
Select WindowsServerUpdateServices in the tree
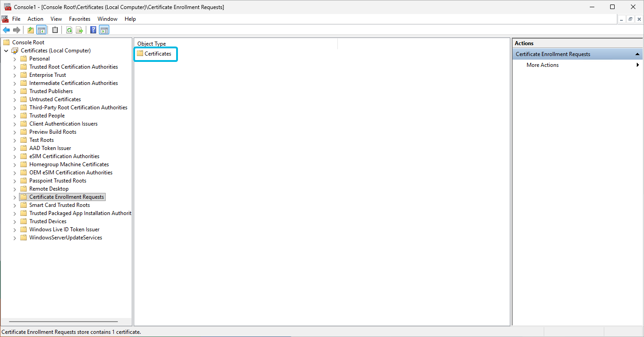click(65, 238)
